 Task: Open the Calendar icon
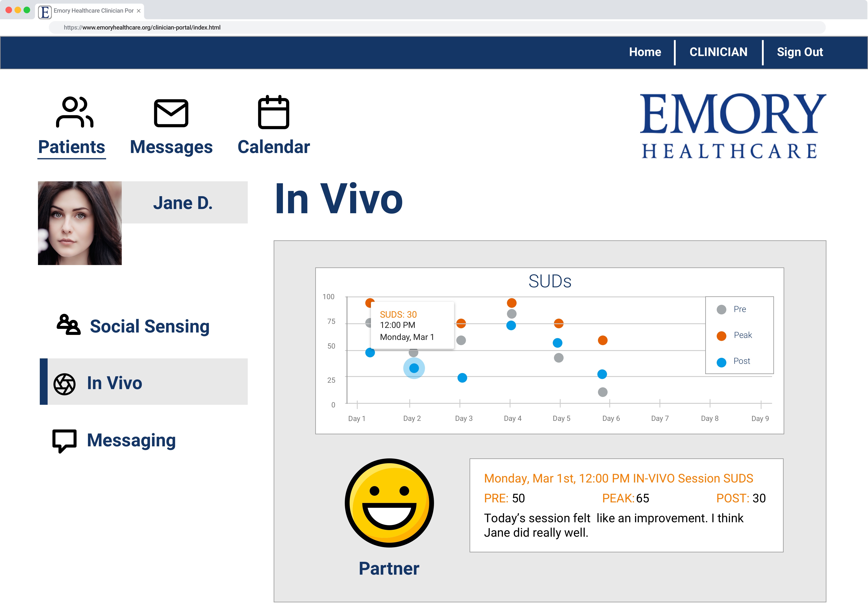tap(273, 112)
